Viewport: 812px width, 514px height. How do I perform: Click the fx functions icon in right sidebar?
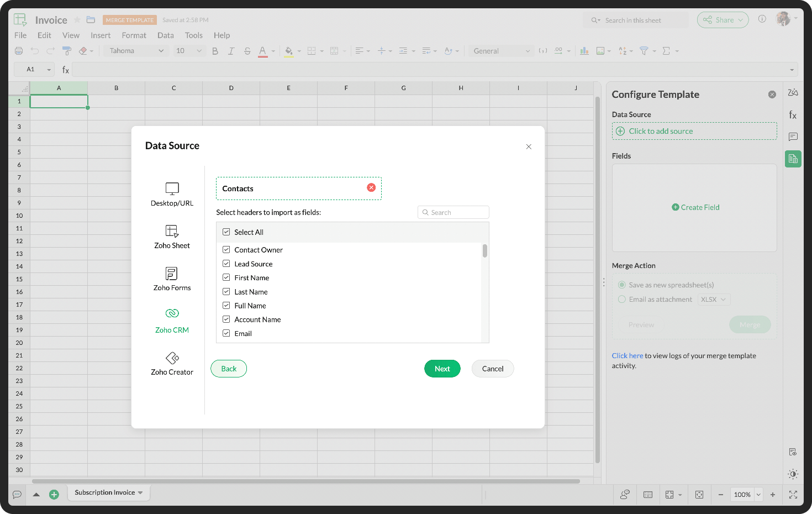[793, 115]
